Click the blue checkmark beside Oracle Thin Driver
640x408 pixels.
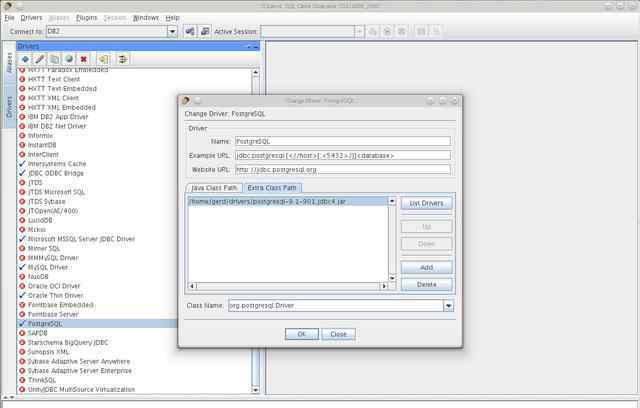22,295
